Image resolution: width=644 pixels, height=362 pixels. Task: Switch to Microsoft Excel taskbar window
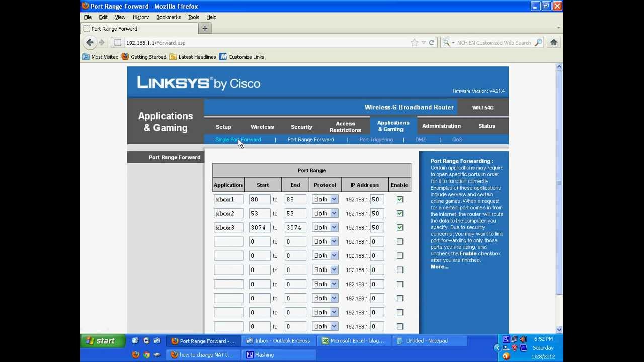354,341
